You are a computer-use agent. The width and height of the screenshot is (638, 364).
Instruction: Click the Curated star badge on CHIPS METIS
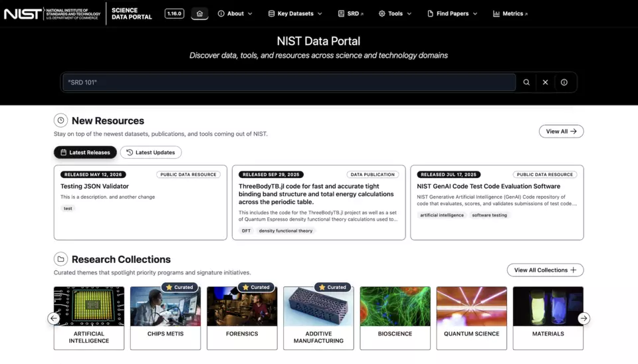pos(179,287)
